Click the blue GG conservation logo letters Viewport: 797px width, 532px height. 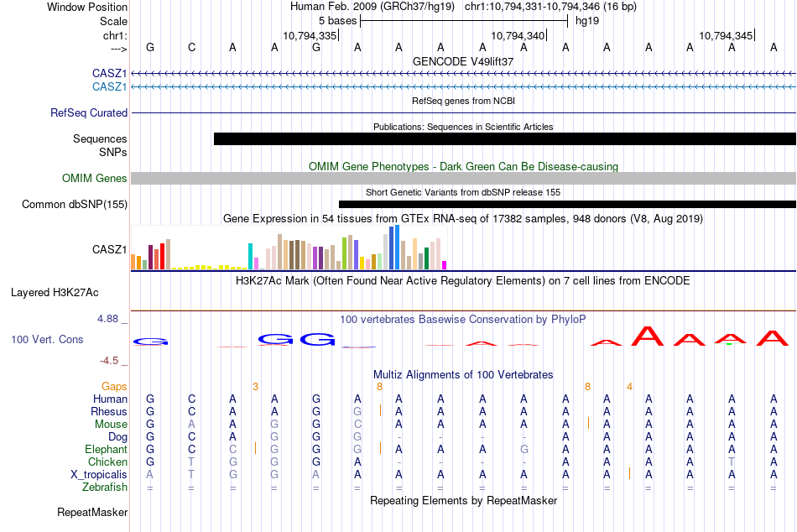(297, 339)
